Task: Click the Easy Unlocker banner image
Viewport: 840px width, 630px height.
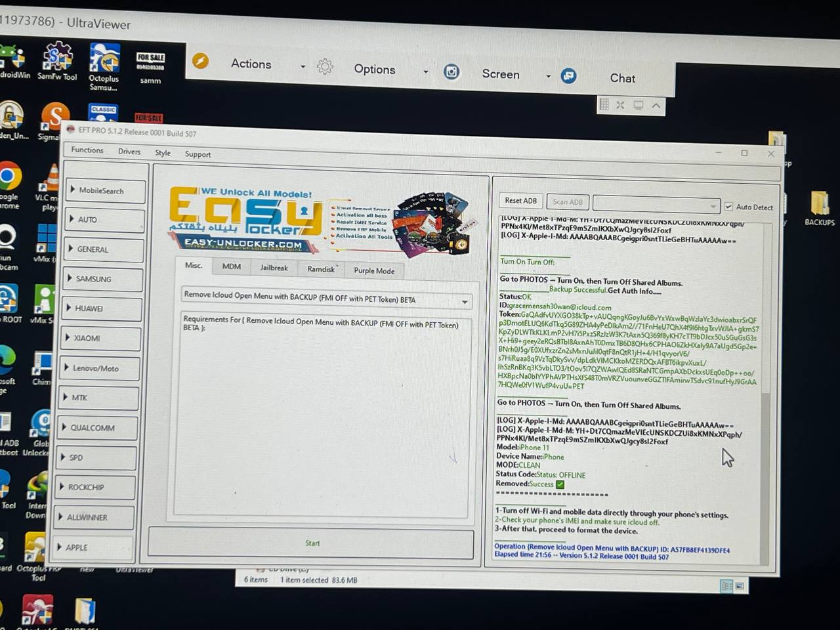Action: 322,222
